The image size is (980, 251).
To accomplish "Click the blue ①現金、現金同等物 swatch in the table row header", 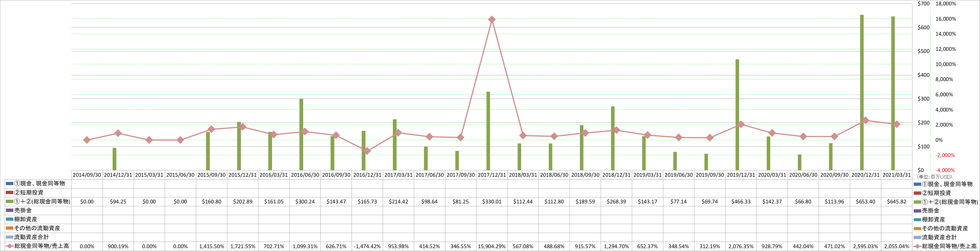I will point(10,184).
